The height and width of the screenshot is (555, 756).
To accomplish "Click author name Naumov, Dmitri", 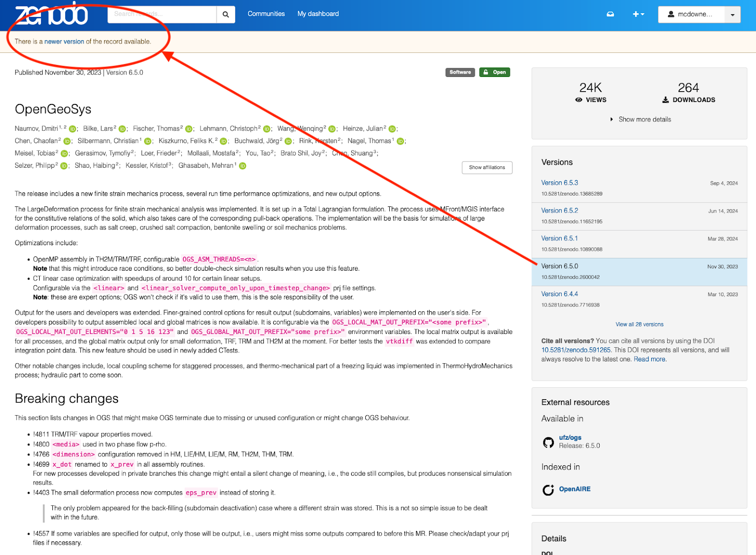I will pyautogui.click(x=36, y=129).
